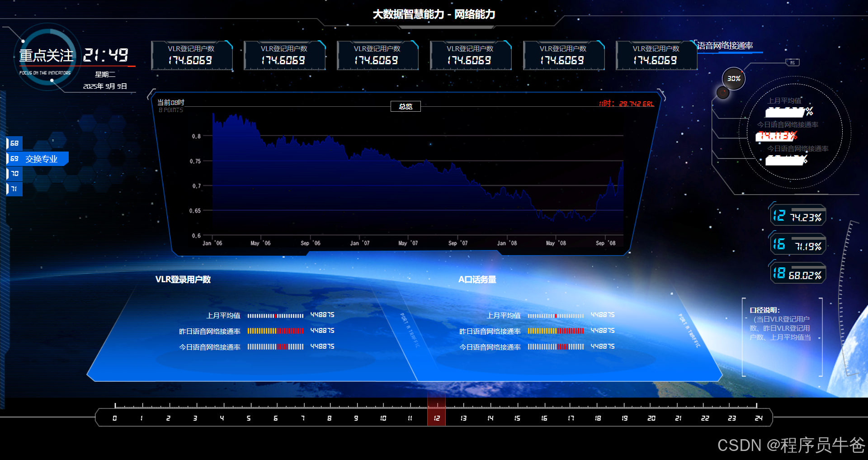868x460 pixels.
Task: Jump to hour 6 on the timeline
Action: (276, 418)
